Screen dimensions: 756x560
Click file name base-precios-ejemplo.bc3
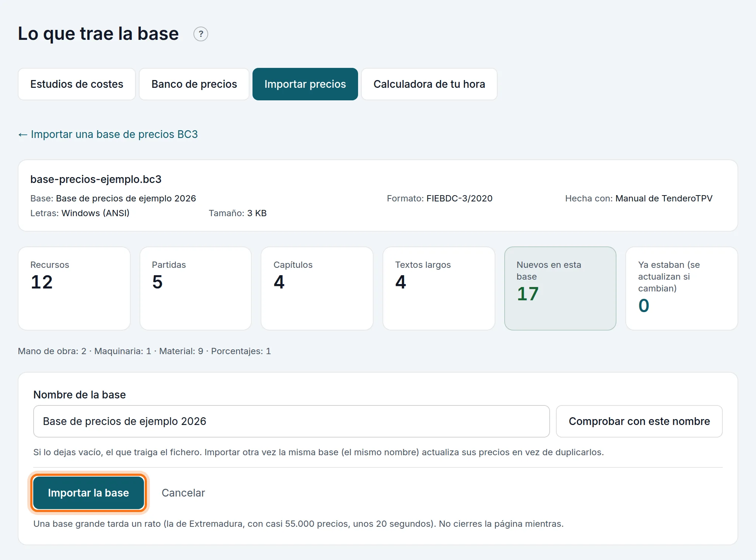[96, 179]
